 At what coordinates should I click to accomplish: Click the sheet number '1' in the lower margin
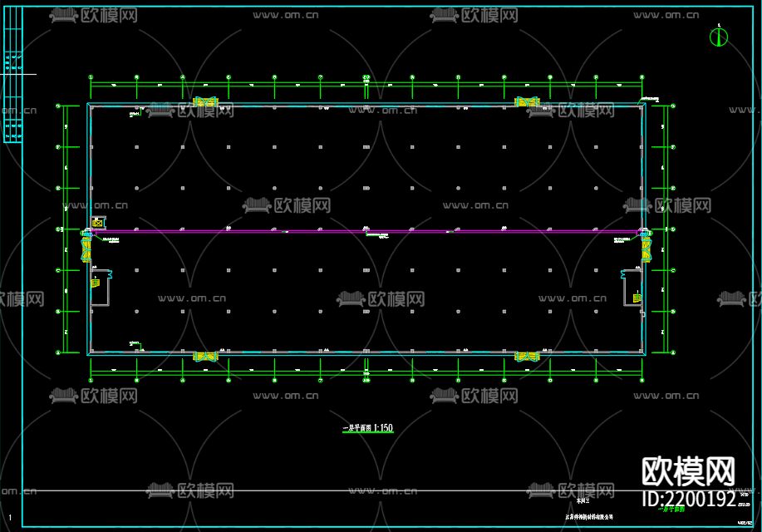(10, 518)
